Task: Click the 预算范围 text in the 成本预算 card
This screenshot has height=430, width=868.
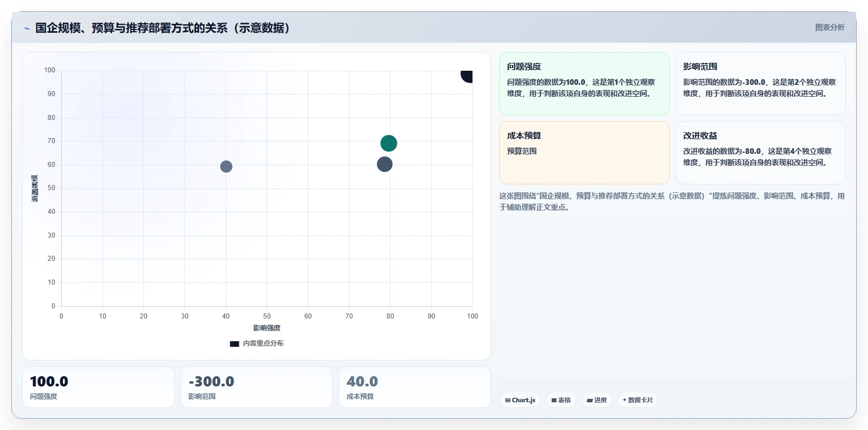Action: pyautogui.click(x=522, y=151)
